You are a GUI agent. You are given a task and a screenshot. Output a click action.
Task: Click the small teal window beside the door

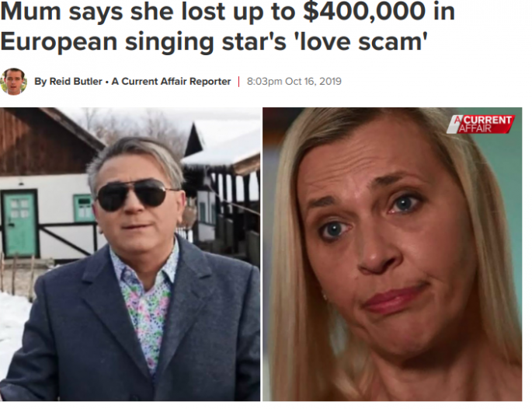point(82,208)
